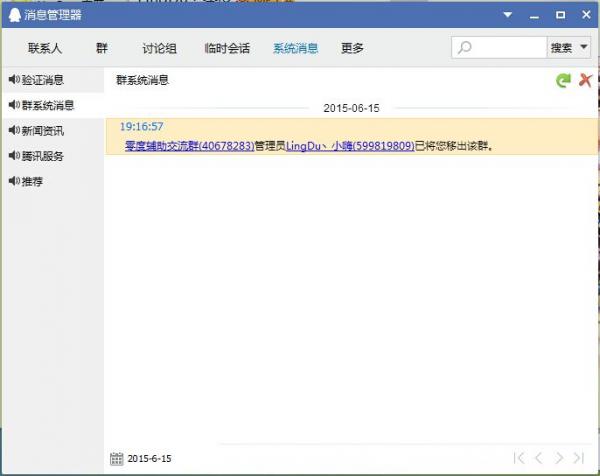The image size is (600, 476).
Task: Click the 群系统消息 panel heading
Action: [142, 80]
